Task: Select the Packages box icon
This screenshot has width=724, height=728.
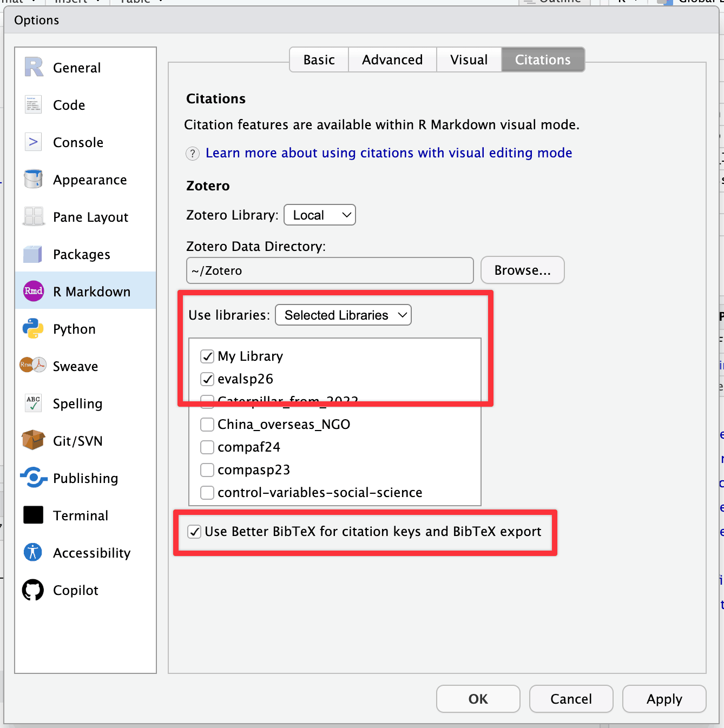Action: [34, 254]
